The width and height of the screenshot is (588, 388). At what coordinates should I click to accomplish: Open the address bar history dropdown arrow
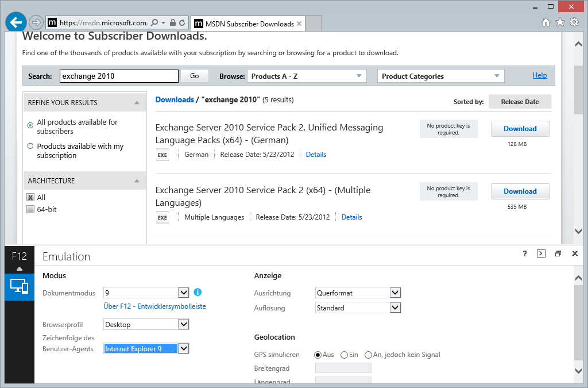pyautogui.click(x=163, y=23)
